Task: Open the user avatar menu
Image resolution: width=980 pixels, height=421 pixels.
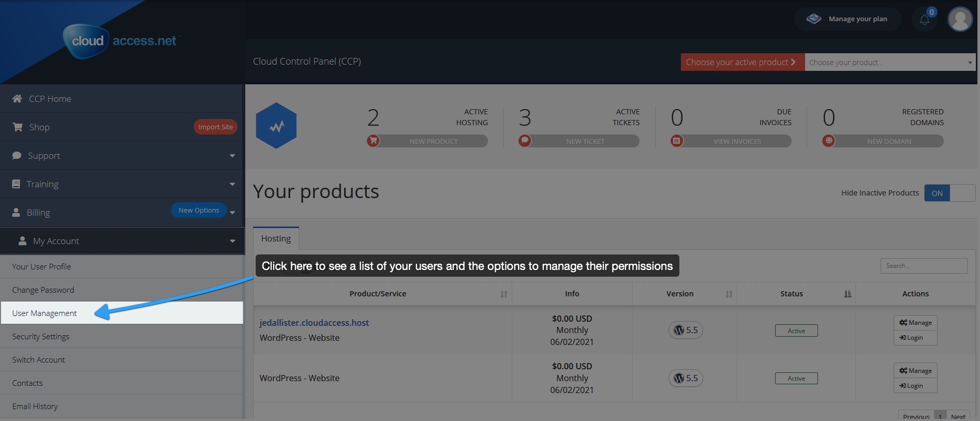Action: click(960, 19)
